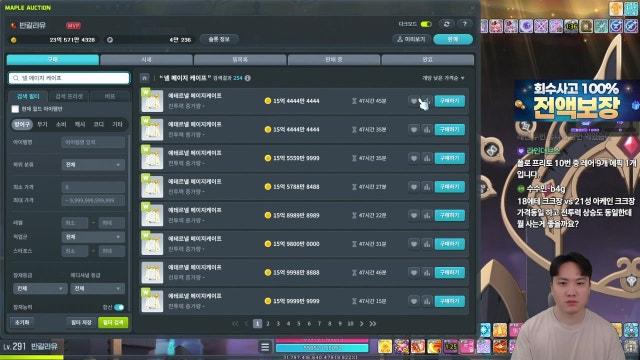Click the home icon beside search results title

pos(144,78)
